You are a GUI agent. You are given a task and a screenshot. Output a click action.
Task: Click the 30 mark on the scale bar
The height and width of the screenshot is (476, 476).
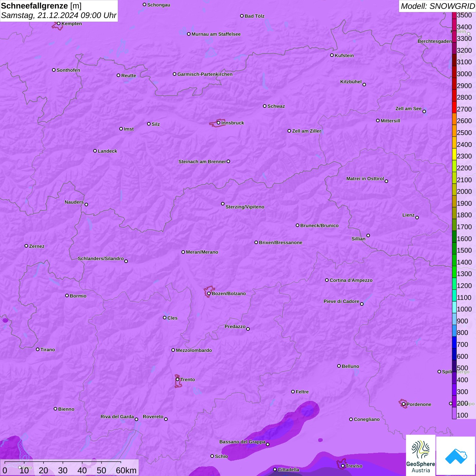pyautogui.click(x=63, y=470)
